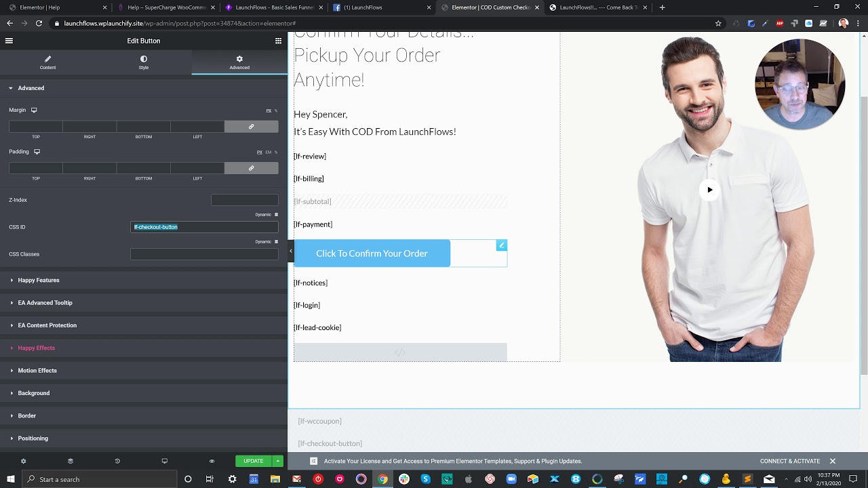The image size is (868, 488).
Task: Click the Click To Confirm Your Order button
Action: pyautogui.click(x=372, y=253)
